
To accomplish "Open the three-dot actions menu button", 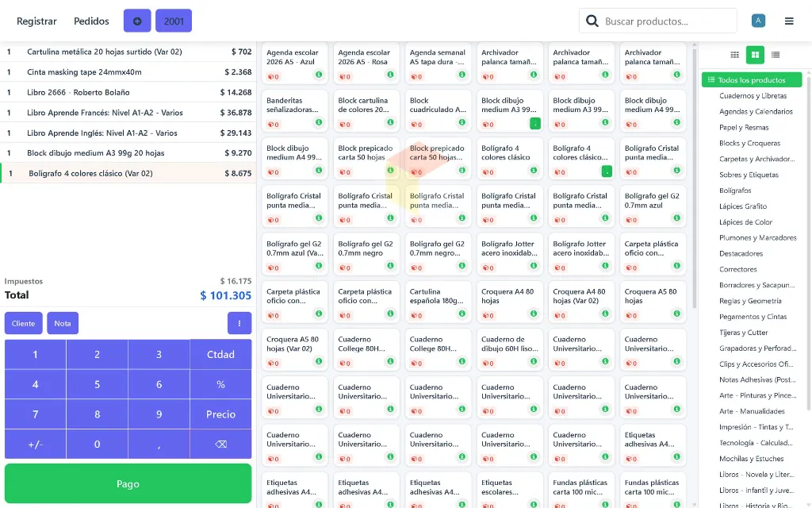I will [x=239, y=324].
